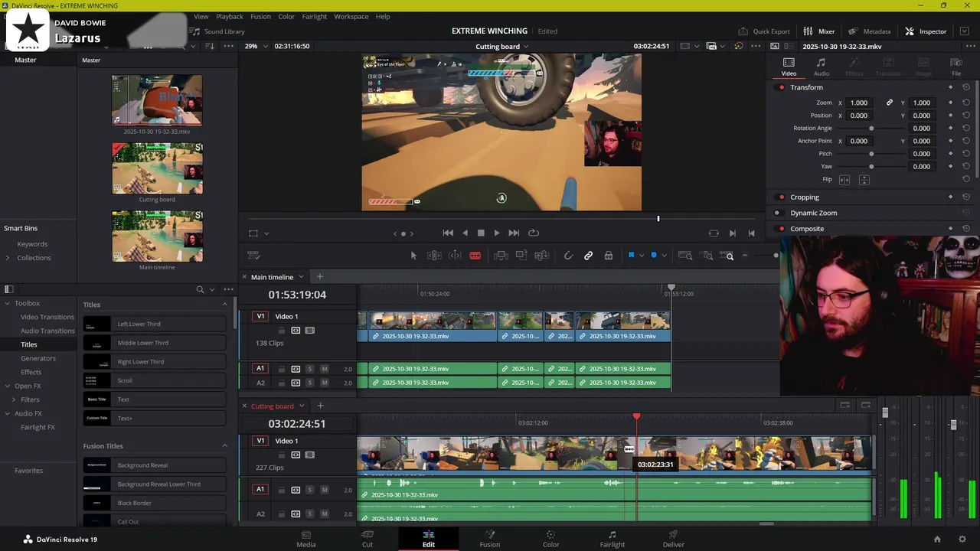Viewport: 980px width, 551px height.
Task: Click Flip Horizontal in Inspector
Action: click(x=844, y=180)
